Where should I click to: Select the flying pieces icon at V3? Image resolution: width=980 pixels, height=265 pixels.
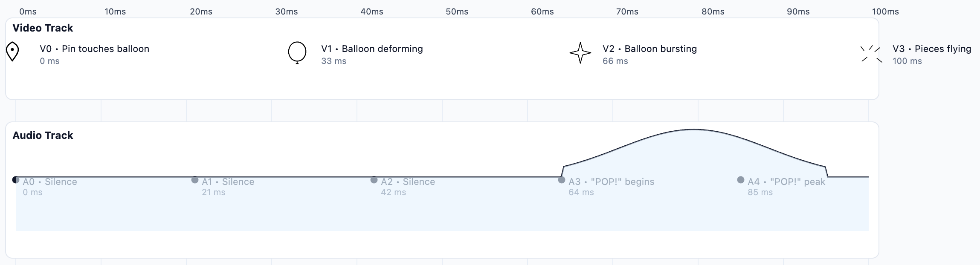click(x=871, y=54)
